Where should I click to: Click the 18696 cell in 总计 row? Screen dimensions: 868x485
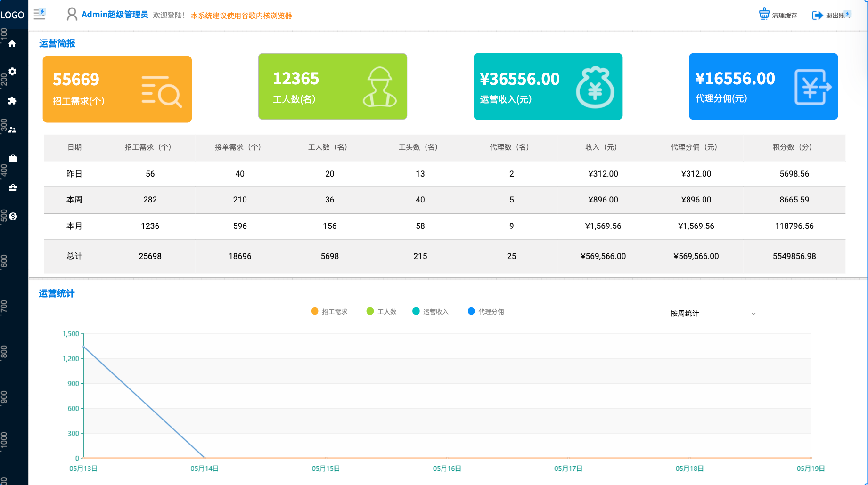pos(240,256)
